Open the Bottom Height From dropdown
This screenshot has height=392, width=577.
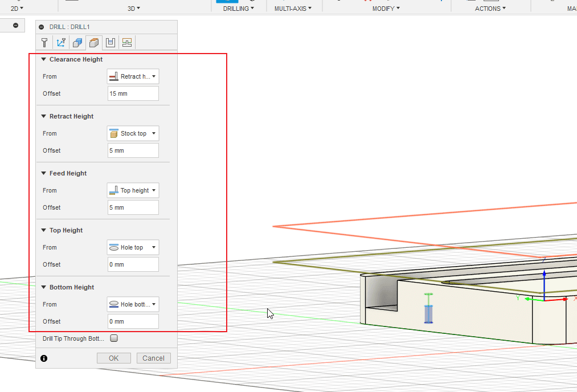[x=133, y=304]
